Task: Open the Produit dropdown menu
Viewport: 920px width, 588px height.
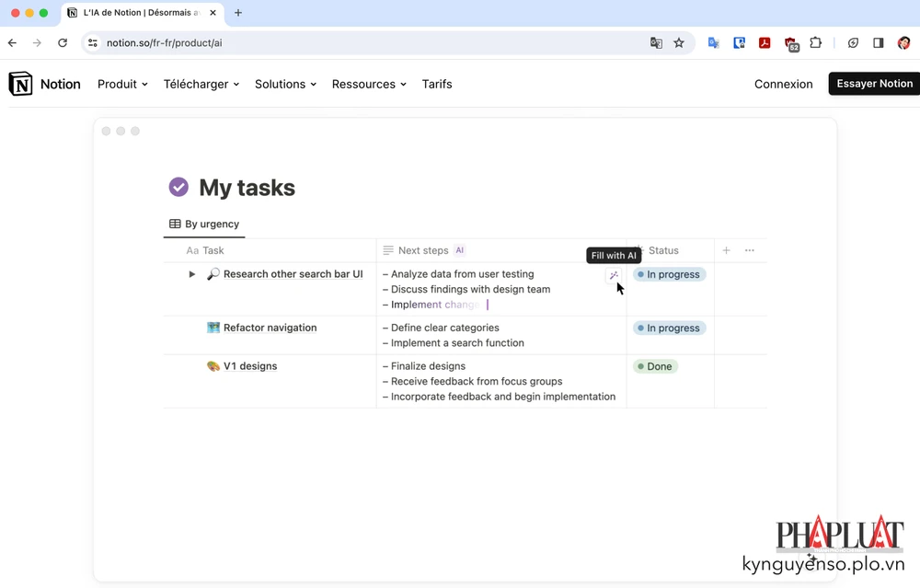Action: pyautogui.click(x=122, y=84)
